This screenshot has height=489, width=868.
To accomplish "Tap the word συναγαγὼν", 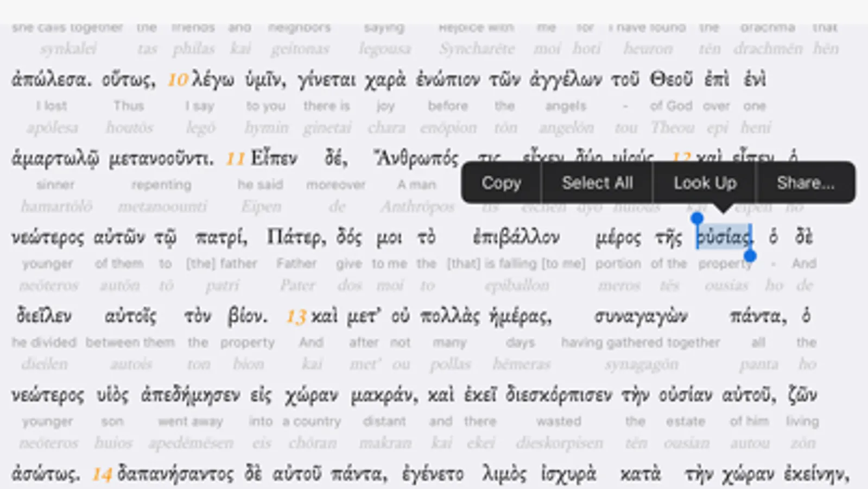I will 641,316.
